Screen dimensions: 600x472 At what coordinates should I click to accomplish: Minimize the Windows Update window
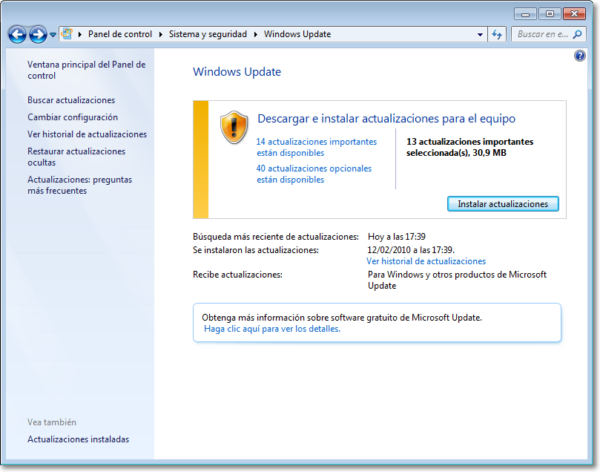click(525, 14)
